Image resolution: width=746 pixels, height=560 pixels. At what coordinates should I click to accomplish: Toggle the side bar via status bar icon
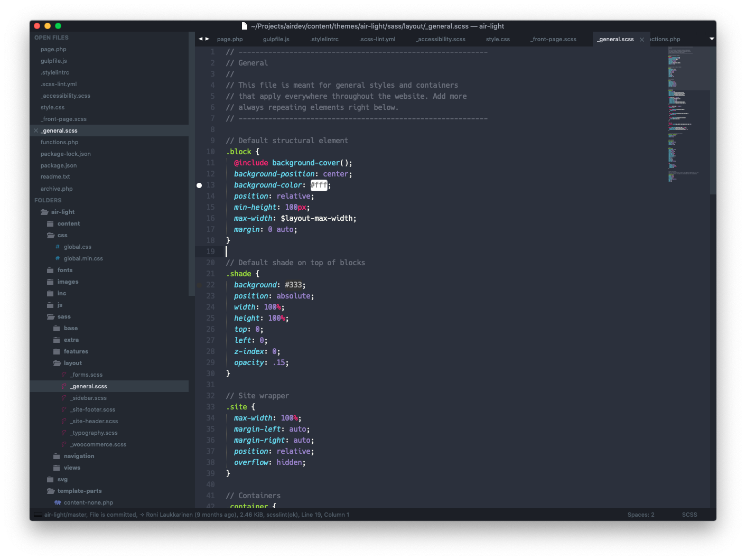(38, 515)
